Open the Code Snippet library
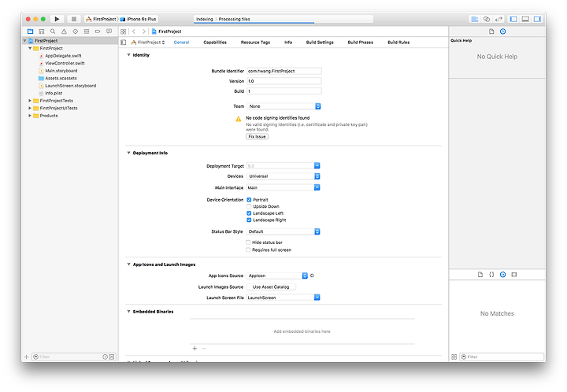The image size is (567, 392). [x=491, y=275]
